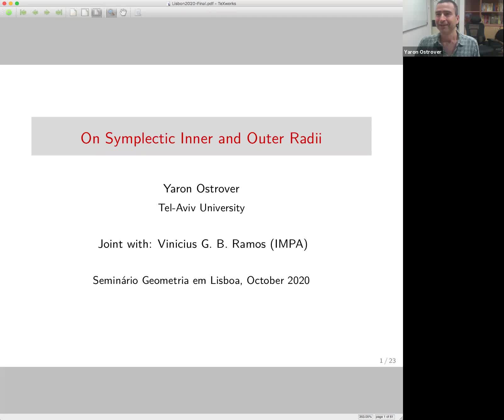Select the Actual Size view icon

pyautogui.click(x=73, y=13)
